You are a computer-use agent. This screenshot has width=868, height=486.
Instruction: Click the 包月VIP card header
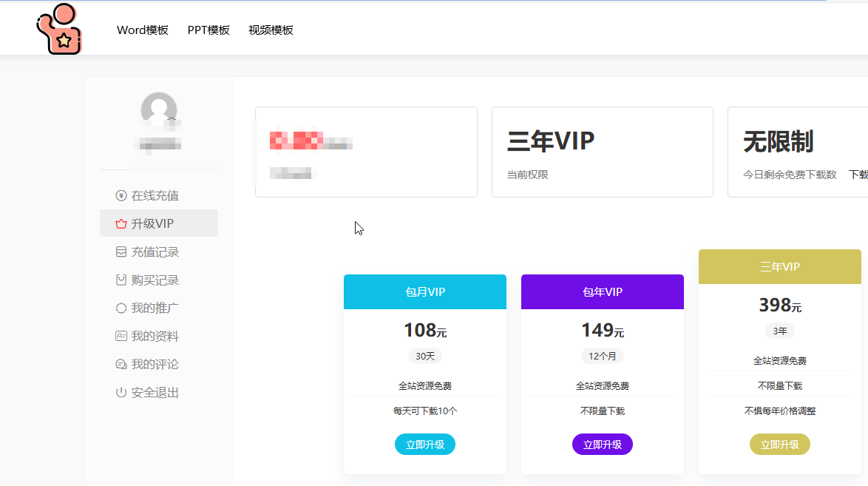(x=425, y=291)
